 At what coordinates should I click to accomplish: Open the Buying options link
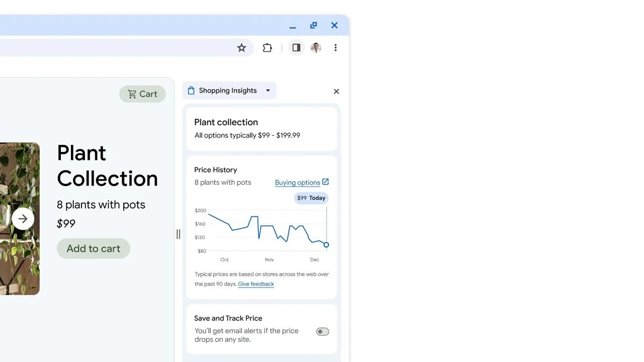point(297,182)
